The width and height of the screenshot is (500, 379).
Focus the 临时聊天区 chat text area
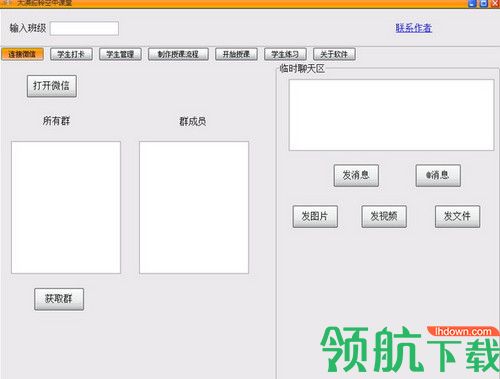391,115
